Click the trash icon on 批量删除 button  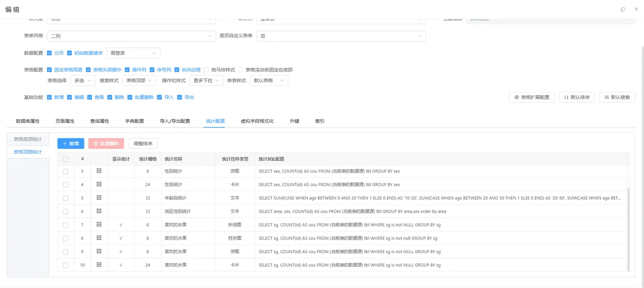96,143
